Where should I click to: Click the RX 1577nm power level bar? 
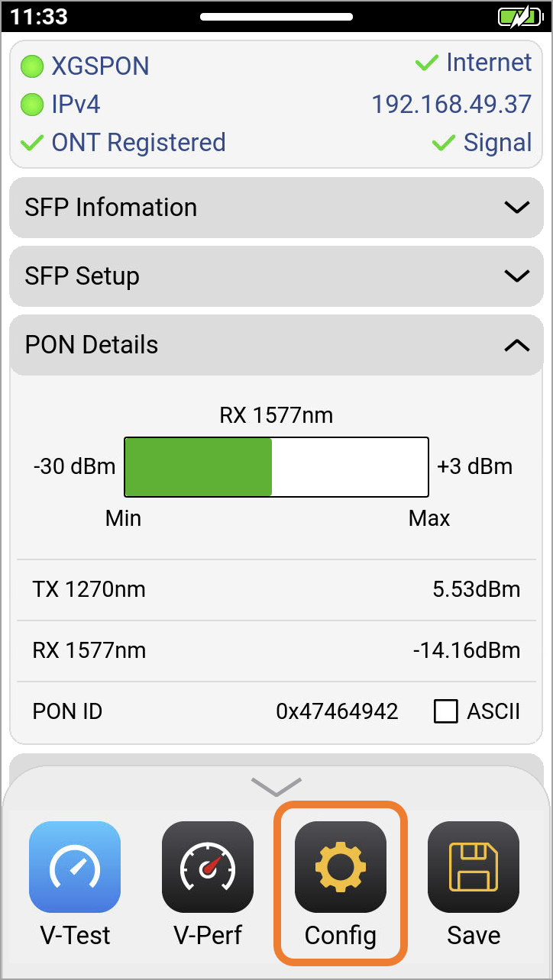pos(276,467)
